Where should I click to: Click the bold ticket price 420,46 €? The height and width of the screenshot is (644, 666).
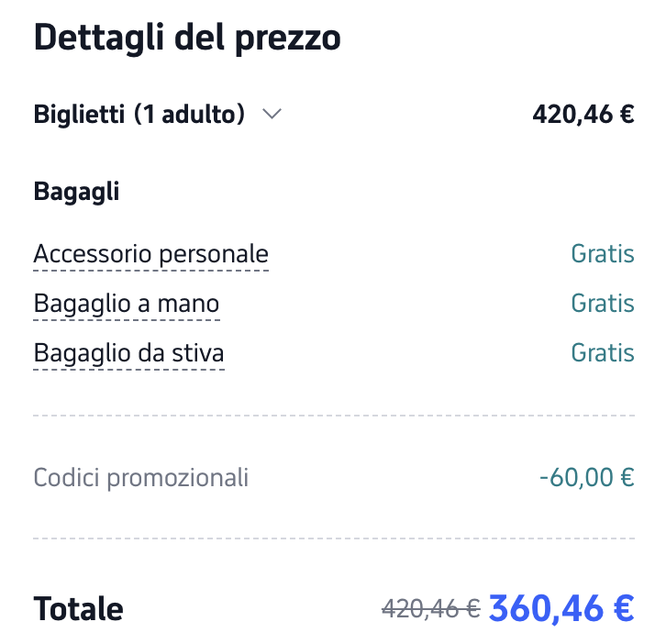(x=583, y=115)
